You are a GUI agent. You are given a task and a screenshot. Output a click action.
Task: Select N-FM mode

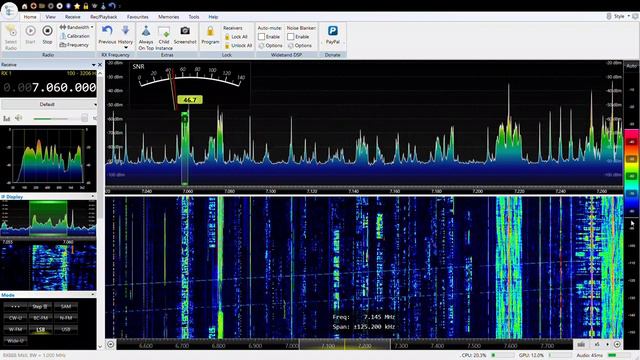click(65, 318)
